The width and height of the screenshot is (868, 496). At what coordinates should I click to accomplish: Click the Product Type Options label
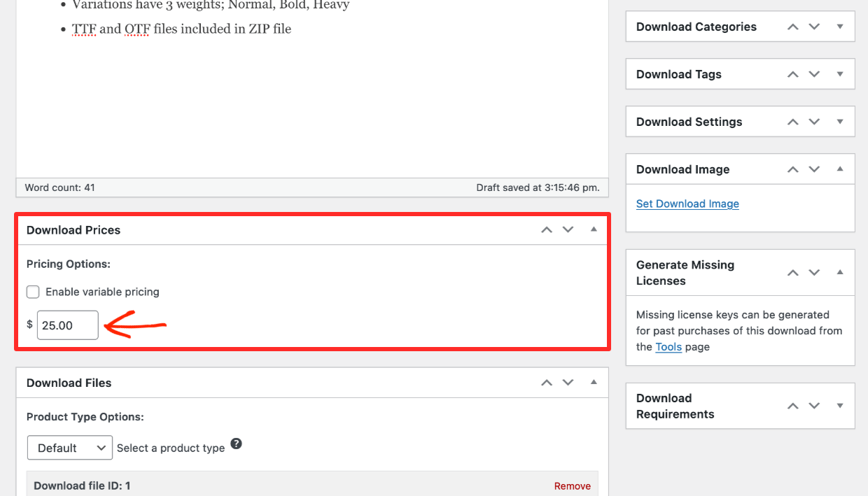[85, 416]
